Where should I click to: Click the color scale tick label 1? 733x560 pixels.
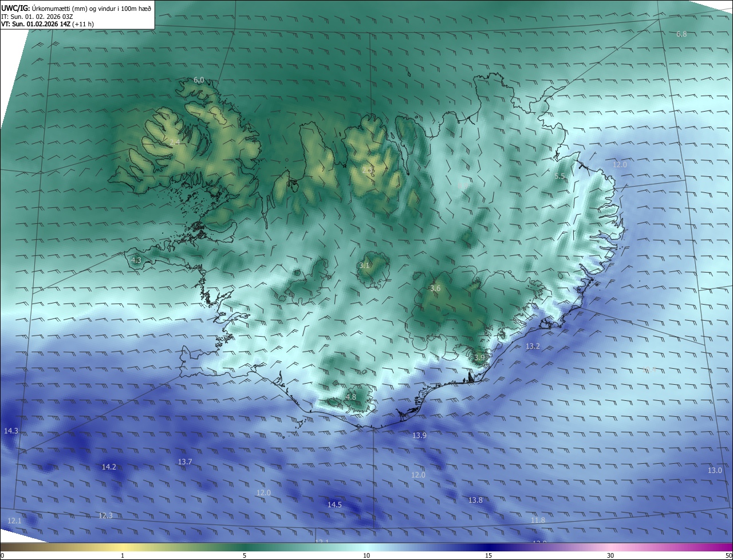click(x=123, y=555)
